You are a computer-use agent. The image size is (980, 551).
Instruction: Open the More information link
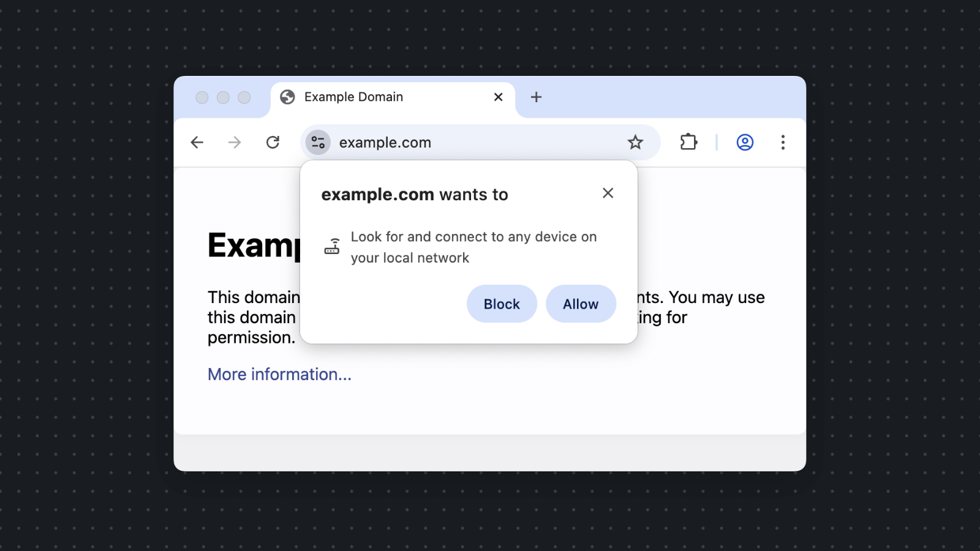point(279,374)
